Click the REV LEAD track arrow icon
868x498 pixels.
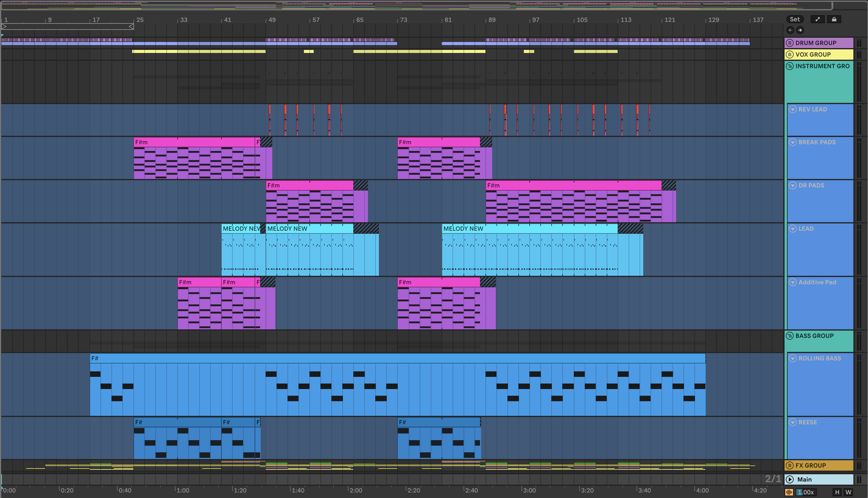point(792,109)
